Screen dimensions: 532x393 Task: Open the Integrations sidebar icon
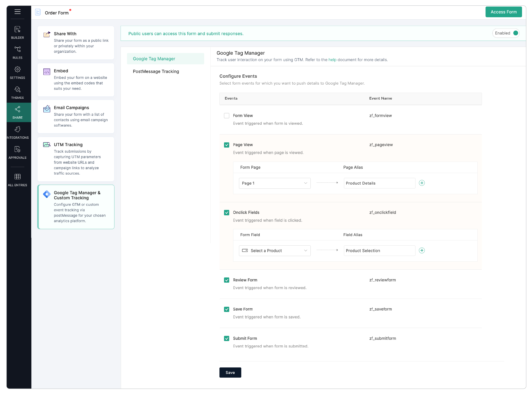[x=17, y=129]
